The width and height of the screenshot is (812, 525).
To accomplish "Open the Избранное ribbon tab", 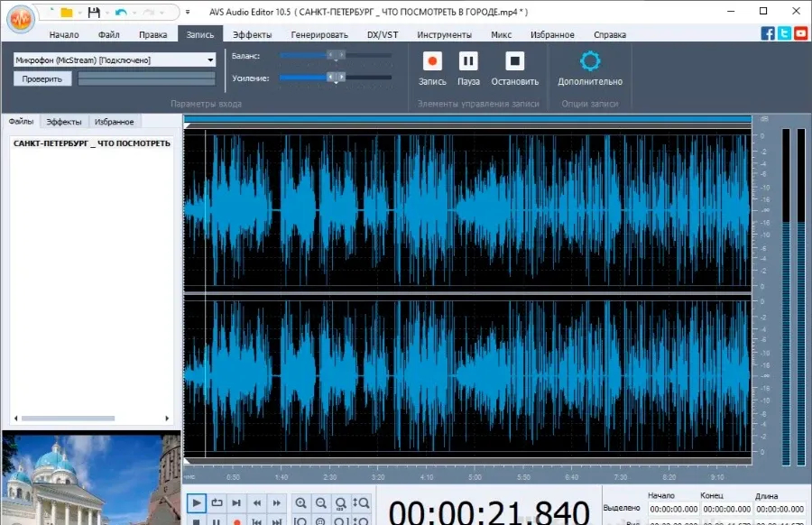I will point(552,34).
